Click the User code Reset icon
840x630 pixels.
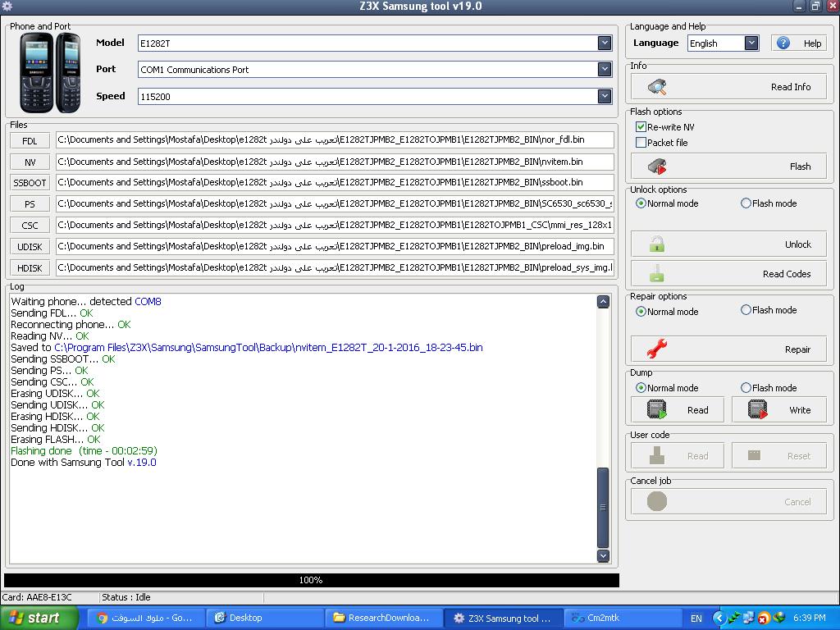(x=755, y=455)
